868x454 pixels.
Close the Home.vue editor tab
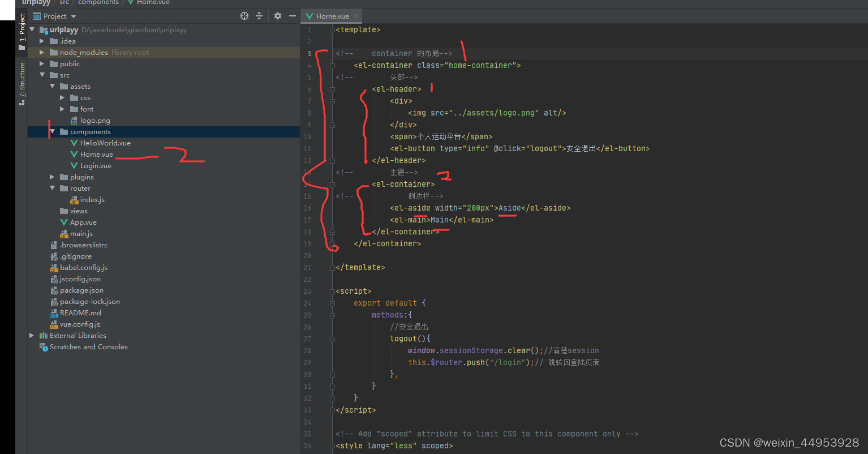click(x=355, y=16)
